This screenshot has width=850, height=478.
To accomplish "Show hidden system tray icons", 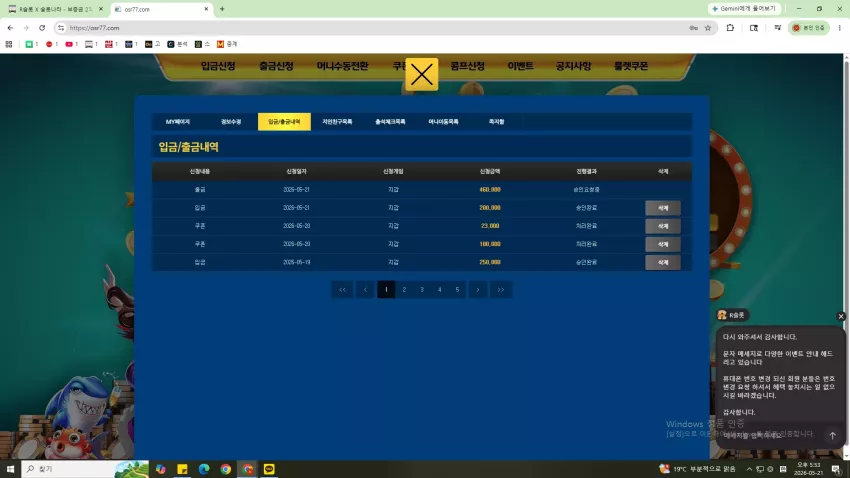I will point(749,469).
